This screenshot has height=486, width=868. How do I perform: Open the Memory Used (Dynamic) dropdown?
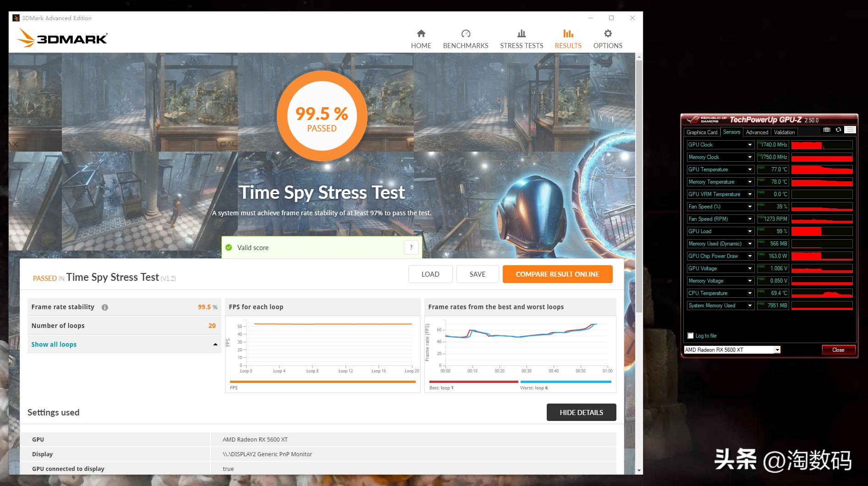tap(750, 244)
